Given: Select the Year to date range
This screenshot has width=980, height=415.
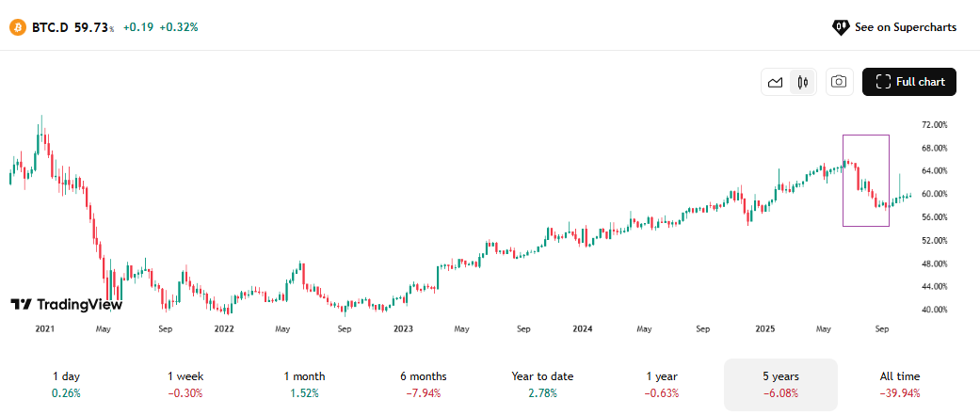Looking at the screenshot, I should (542, 384).
